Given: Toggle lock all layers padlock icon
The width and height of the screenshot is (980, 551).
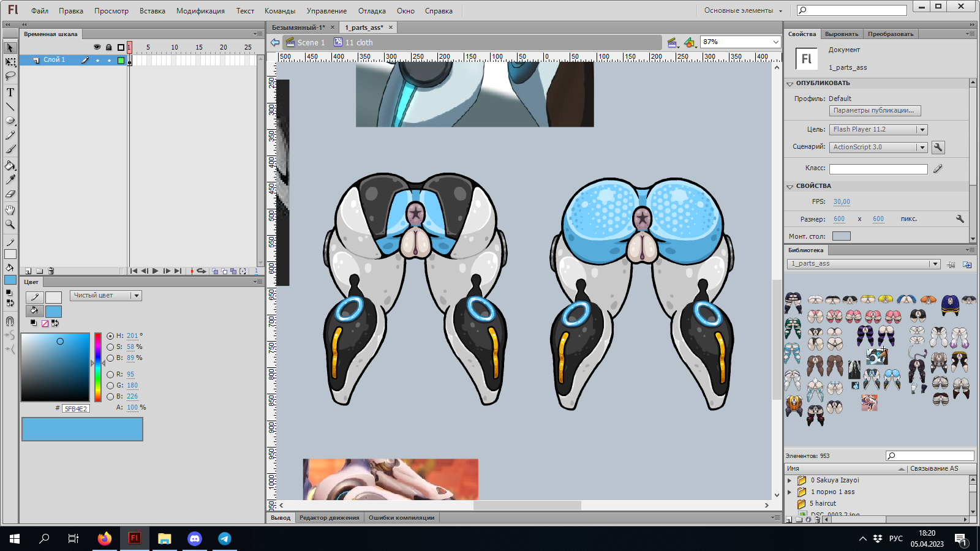Looking at the screenshot, I should [x=108, y=47].
